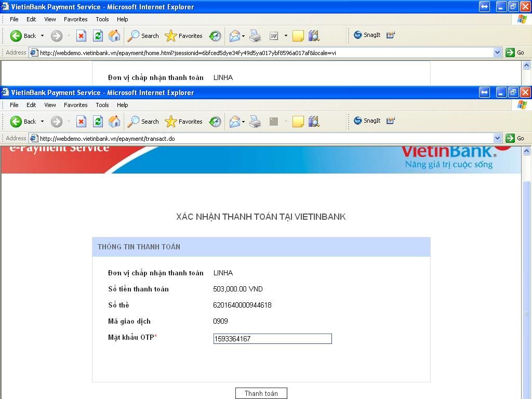The image size is (532, 399).
Task: Print page from rear window toolbar
Action: pyautogui.click(x=255, y=36)
